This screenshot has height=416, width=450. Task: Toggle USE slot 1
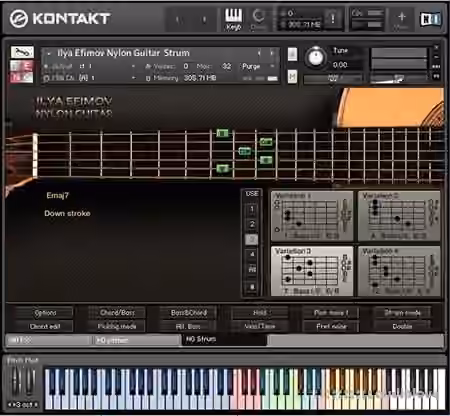(252, 209)
